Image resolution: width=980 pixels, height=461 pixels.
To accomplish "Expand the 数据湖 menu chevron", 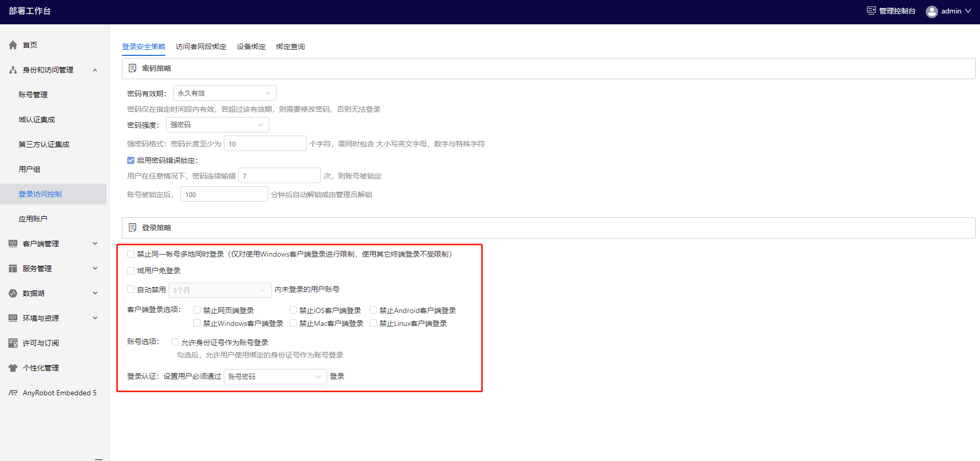I will point(95,293).
